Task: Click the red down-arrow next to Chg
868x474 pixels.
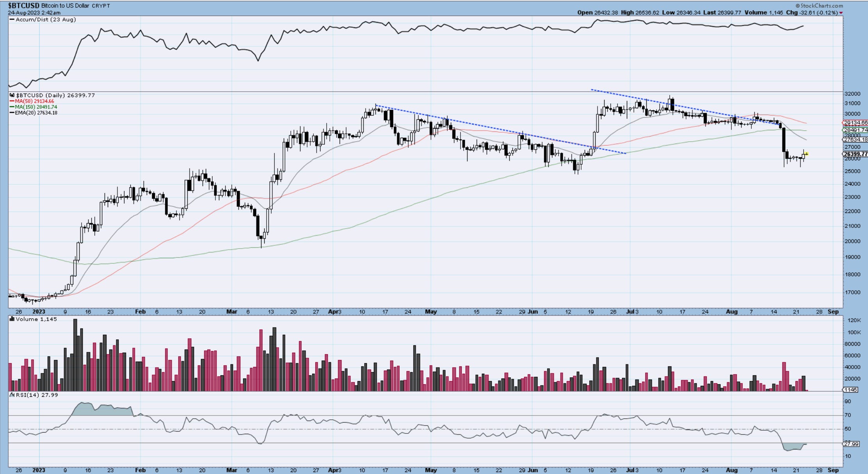Action: 841,13
